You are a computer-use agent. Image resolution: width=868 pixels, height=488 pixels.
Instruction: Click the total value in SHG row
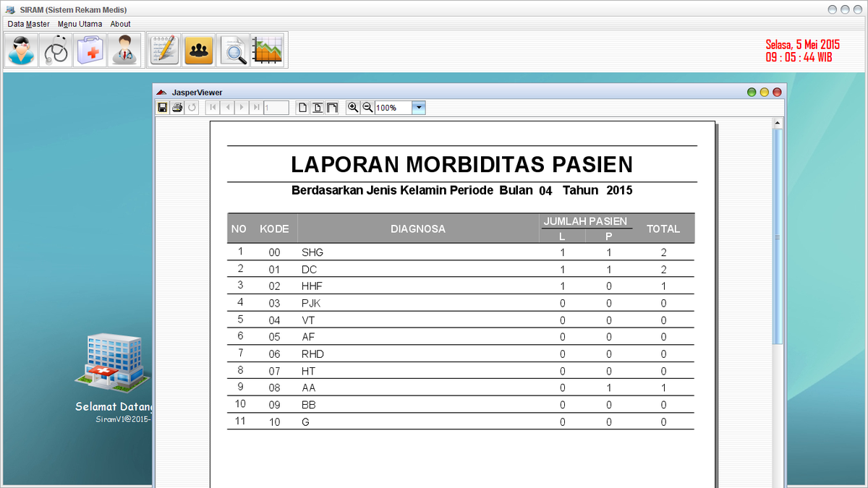point(663,253)
